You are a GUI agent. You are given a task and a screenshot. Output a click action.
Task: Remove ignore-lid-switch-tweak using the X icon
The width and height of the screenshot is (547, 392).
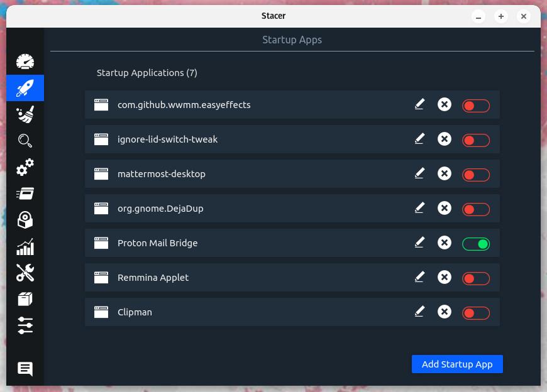click(x=445, y=139)
